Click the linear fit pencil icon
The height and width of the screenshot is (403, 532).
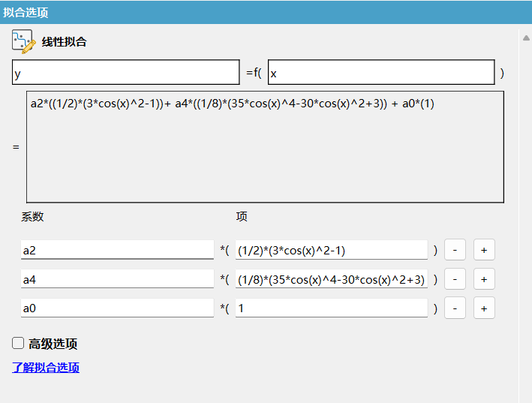tap(24, 42)
